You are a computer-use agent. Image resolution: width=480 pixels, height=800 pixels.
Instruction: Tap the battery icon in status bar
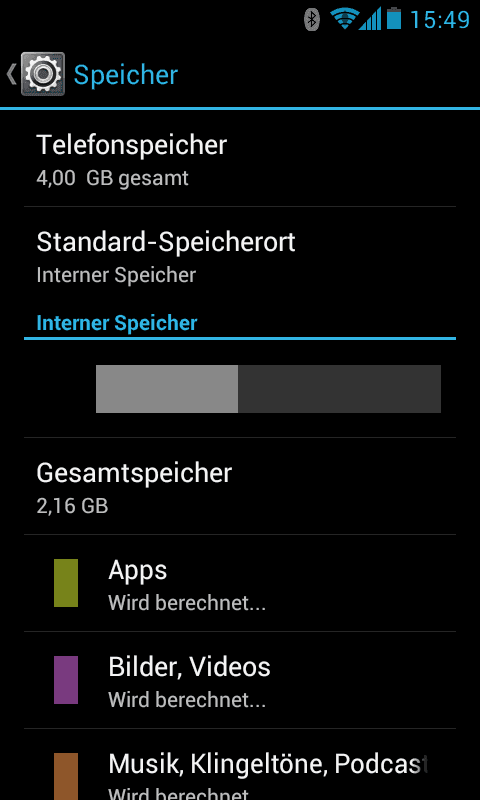394,18
